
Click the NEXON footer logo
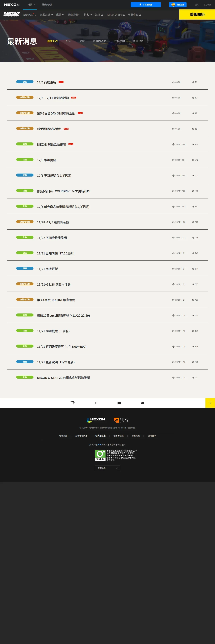point(96,420)
